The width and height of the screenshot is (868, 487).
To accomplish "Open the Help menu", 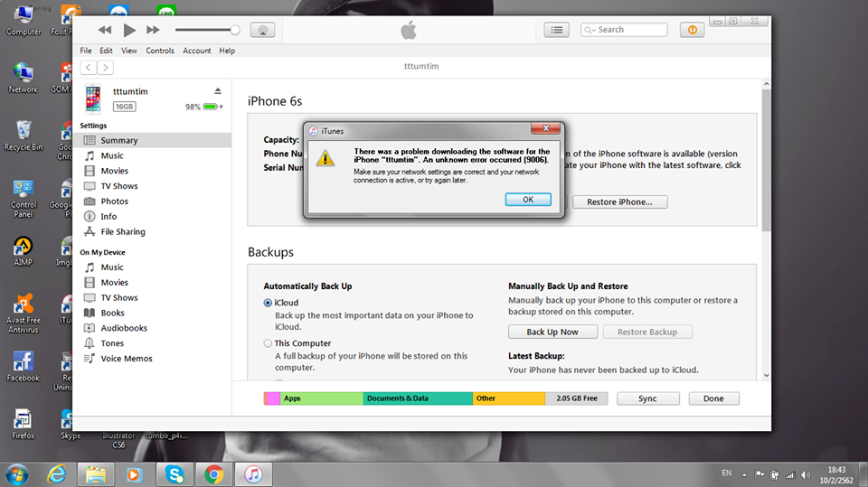I will (227, 51).
